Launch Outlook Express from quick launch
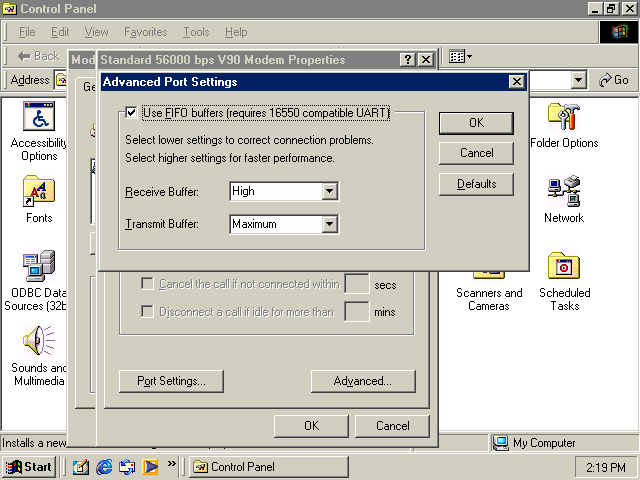The width and height of the screenshot is (640, 480). pyautogui.click(x=127, y=467)
